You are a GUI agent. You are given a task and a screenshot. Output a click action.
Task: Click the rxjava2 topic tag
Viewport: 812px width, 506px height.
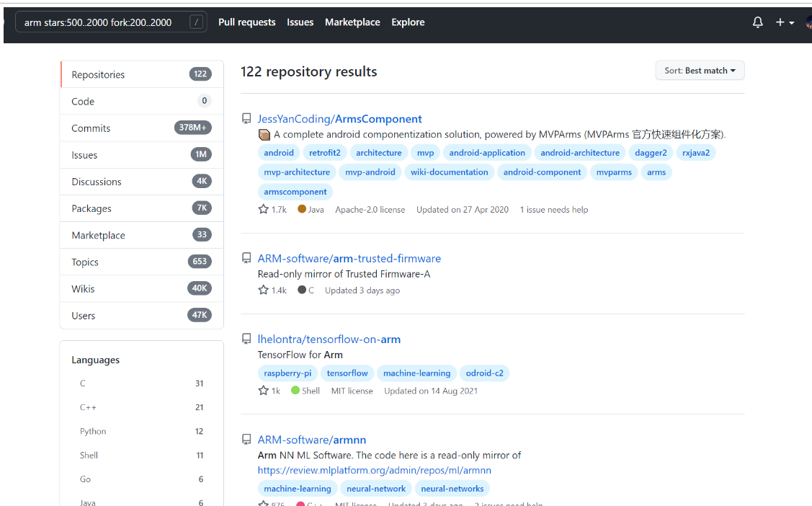[696, 153]
